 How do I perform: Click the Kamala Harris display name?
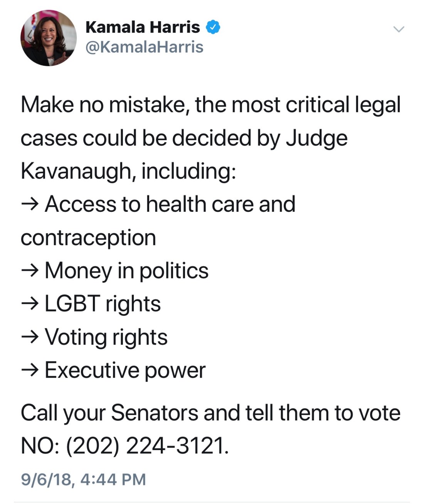[143, 27]
